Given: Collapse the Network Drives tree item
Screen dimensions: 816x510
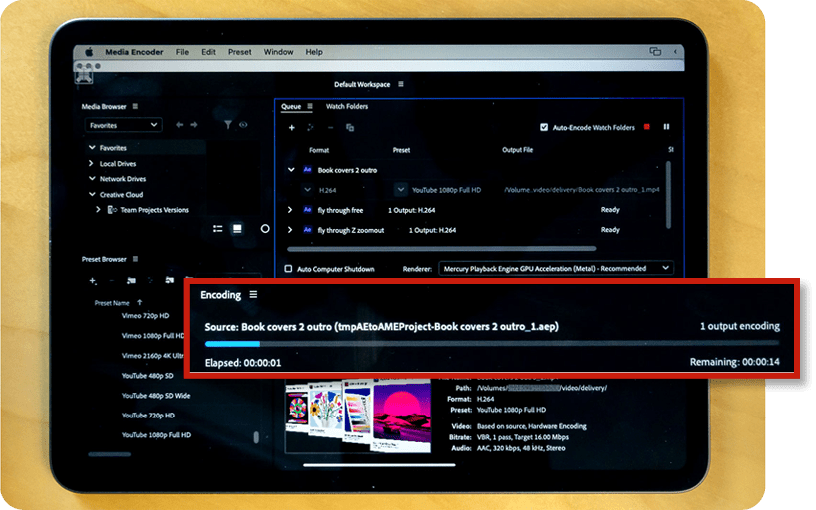Looking at the screenshot, I should point(92,178).
